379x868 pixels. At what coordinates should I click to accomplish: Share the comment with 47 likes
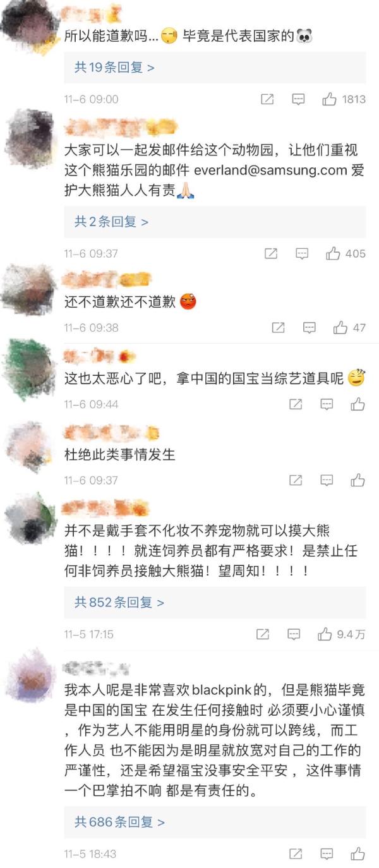tap(278, 328)
